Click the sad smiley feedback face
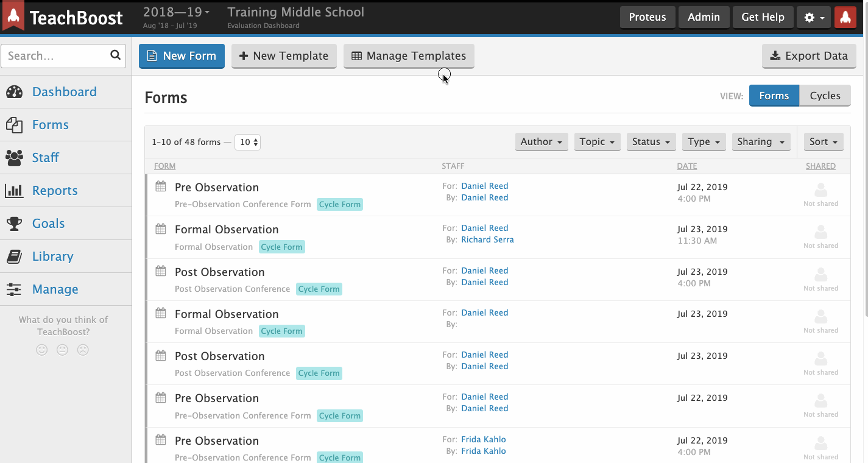This screenshot has height=463, width=868. coord(83,350)
